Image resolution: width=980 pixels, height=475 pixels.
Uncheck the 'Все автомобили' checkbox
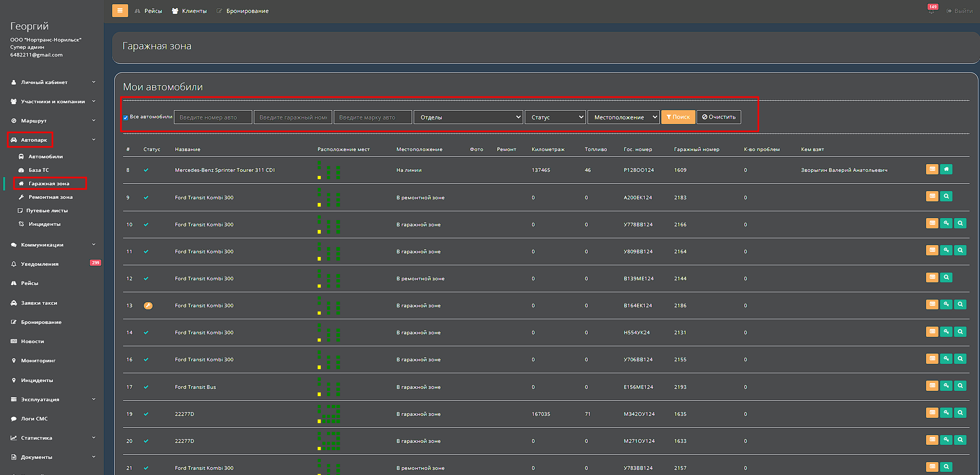126,117
